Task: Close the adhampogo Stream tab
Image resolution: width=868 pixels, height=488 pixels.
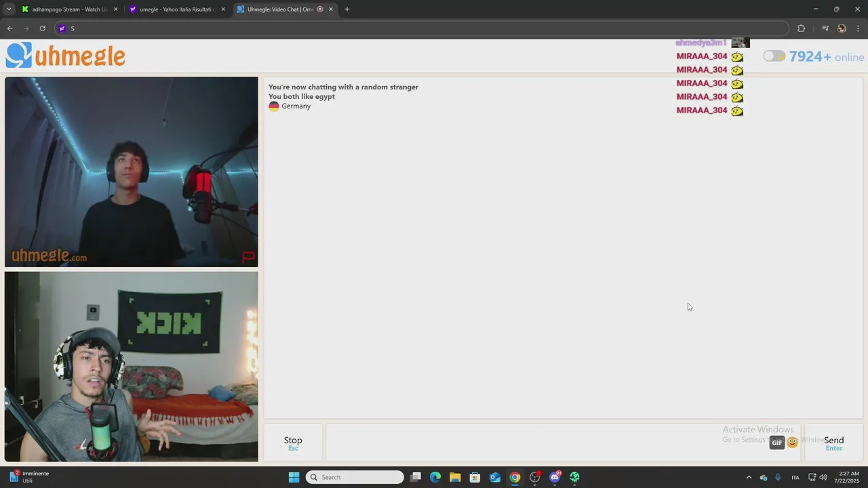Action: click(115, 9)
